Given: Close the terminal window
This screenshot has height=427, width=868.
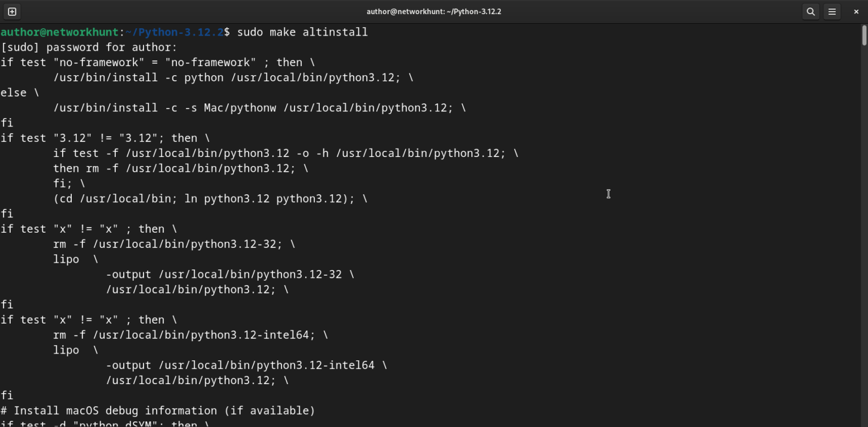Looking at the screenshot, I should point(856,11).
